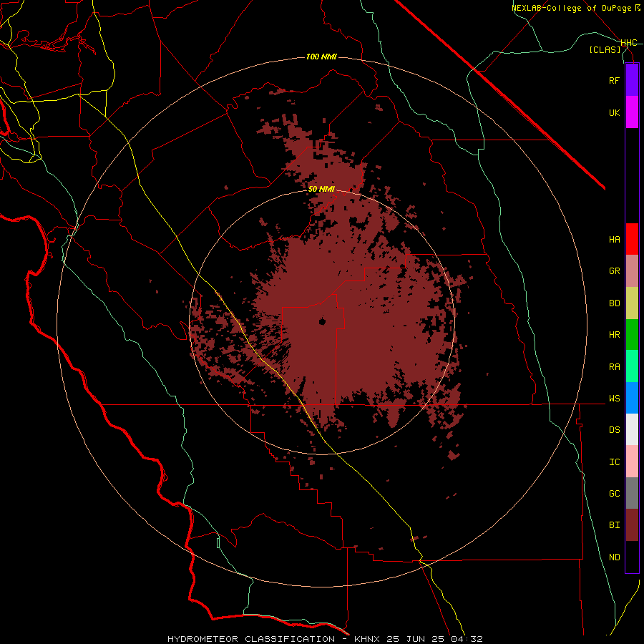The image size is (644, 644).
Task: Click the GR pink-brown legend swatch
Action: point(632,271)
